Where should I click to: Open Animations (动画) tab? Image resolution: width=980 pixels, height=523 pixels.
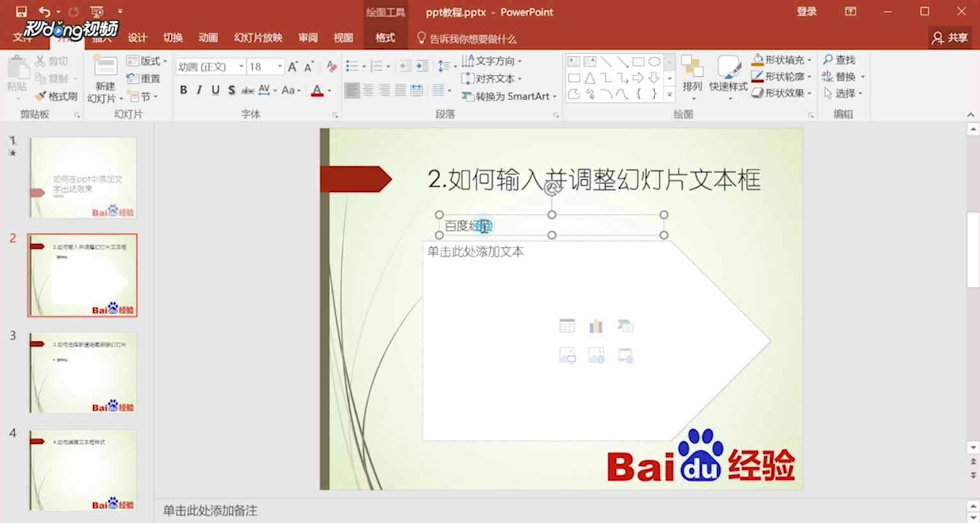point(208,38)
